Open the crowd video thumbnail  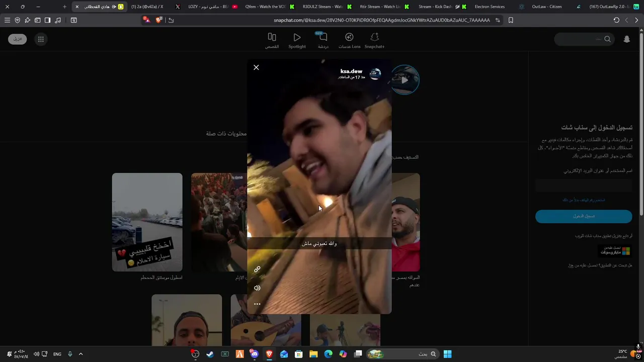coord(219,222)
